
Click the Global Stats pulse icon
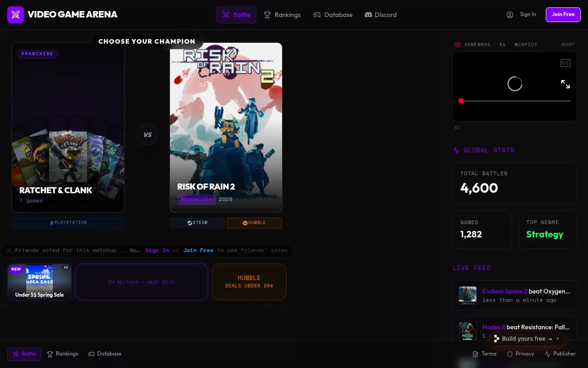click(456, 150)
